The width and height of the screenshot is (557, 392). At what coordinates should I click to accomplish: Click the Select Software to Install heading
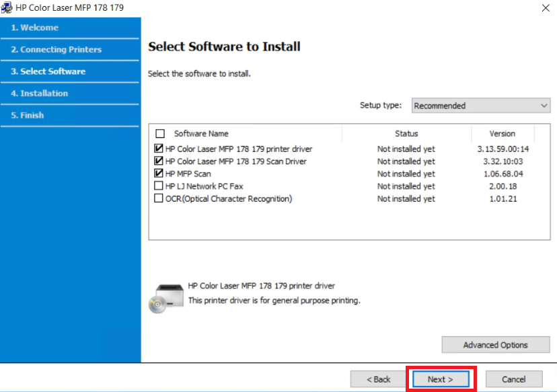click(224, 46)
